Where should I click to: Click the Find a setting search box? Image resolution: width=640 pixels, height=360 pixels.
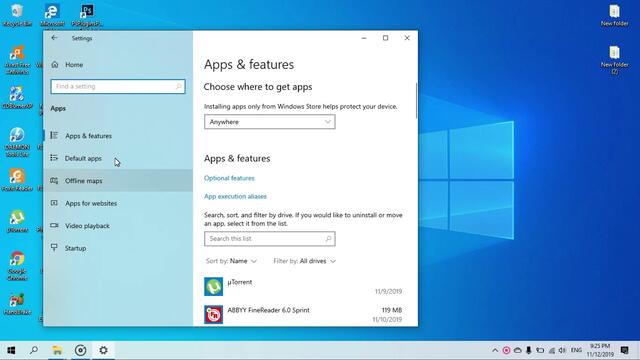pyautogui.click(x=118, y=87)
